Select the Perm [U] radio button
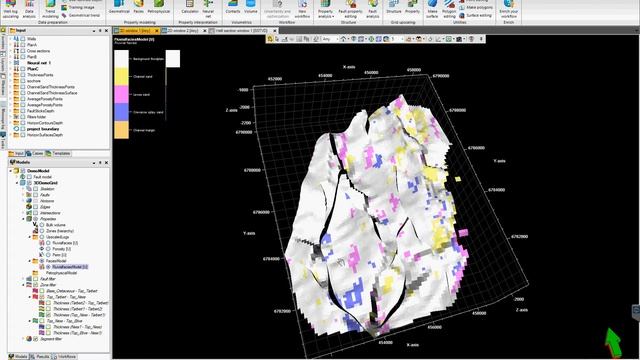 tap(48, 255)
